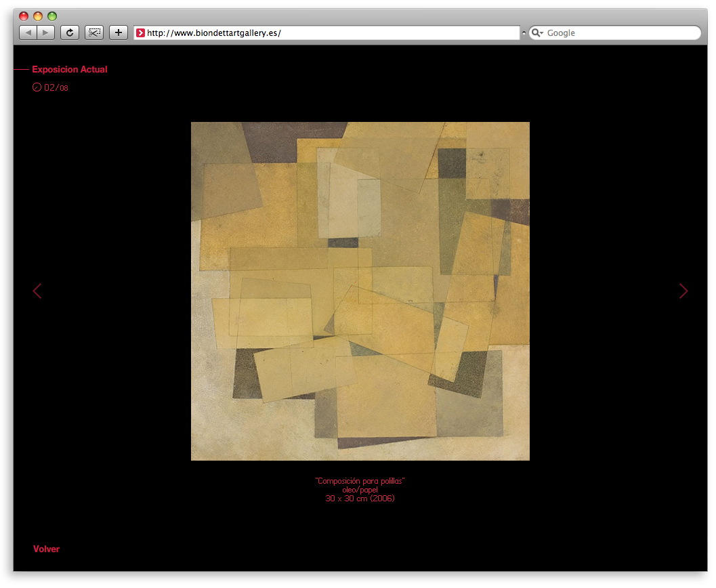Open the Exposicion Actual section link
This screenshot has width=716, height=588.
69,70
